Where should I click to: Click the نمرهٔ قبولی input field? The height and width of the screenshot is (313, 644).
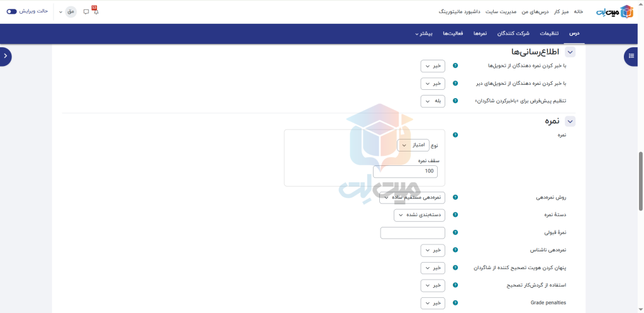pyautogui.click(x=413, y=233)
